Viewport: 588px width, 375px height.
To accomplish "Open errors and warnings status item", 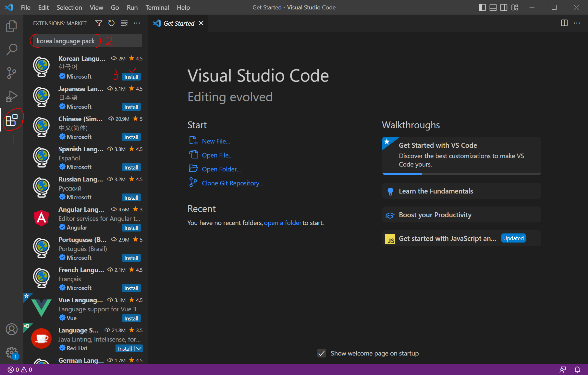I will coord(20,369).
